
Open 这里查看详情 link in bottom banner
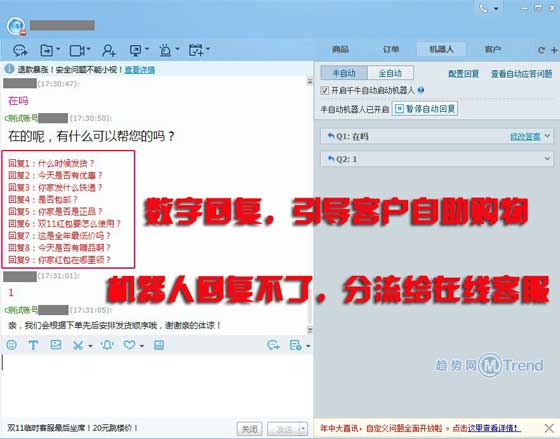point(494,428)
